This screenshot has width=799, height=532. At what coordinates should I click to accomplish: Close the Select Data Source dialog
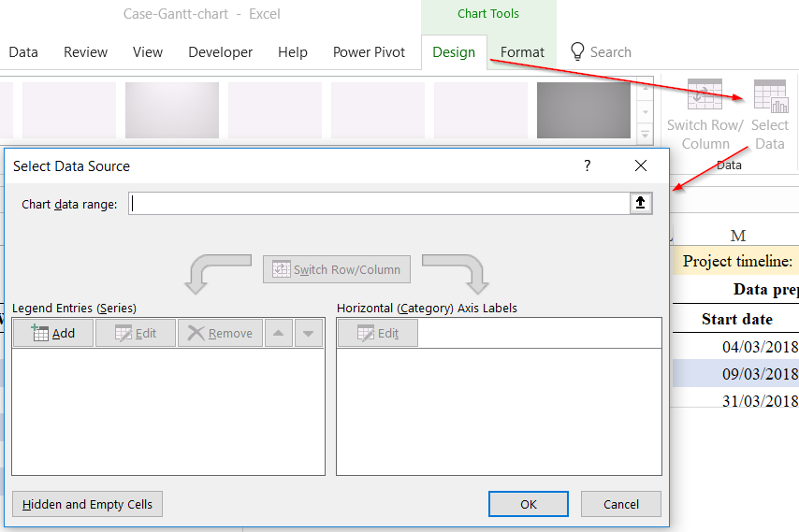[x=641, y=166]
